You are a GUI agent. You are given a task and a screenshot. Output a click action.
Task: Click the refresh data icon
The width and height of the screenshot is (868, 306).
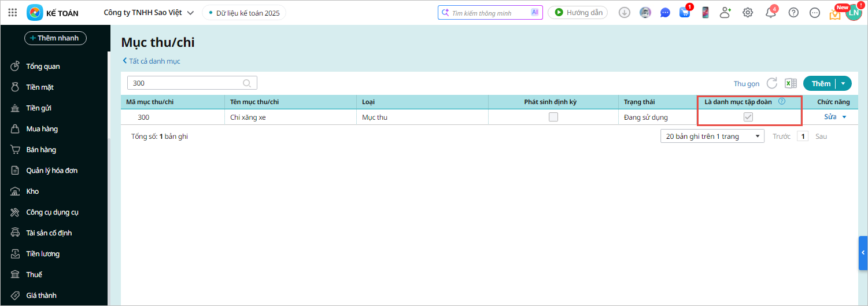click(771, 83)
